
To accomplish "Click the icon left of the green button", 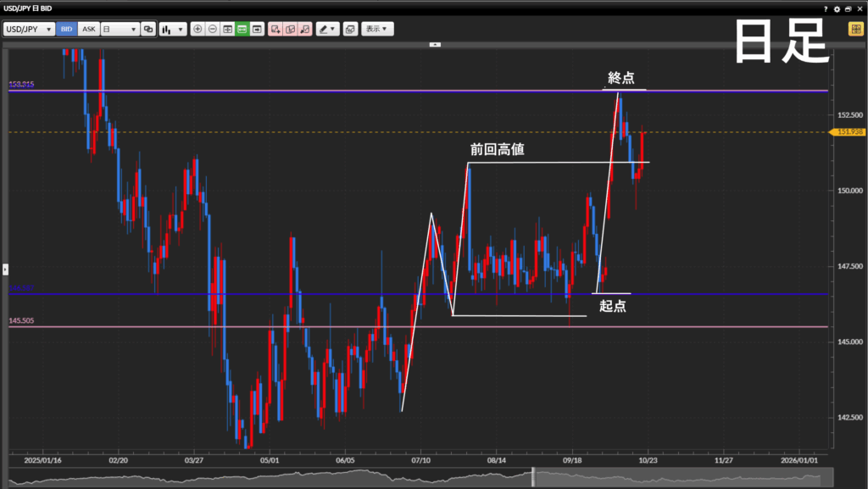I will [227, 29].
